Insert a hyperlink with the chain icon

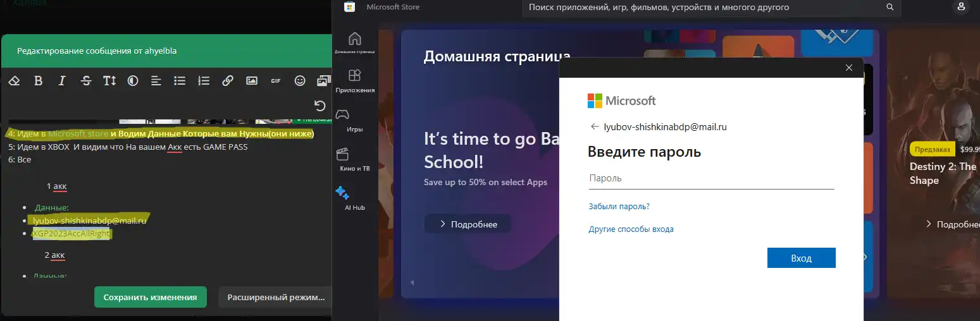coord(228,81)
